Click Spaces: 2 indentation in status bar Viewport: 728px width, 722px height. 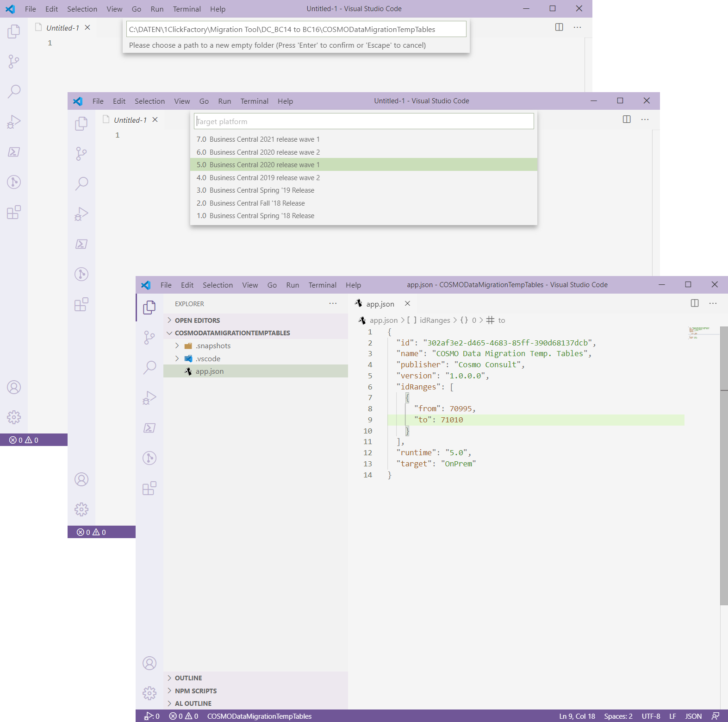coord(618,716)
